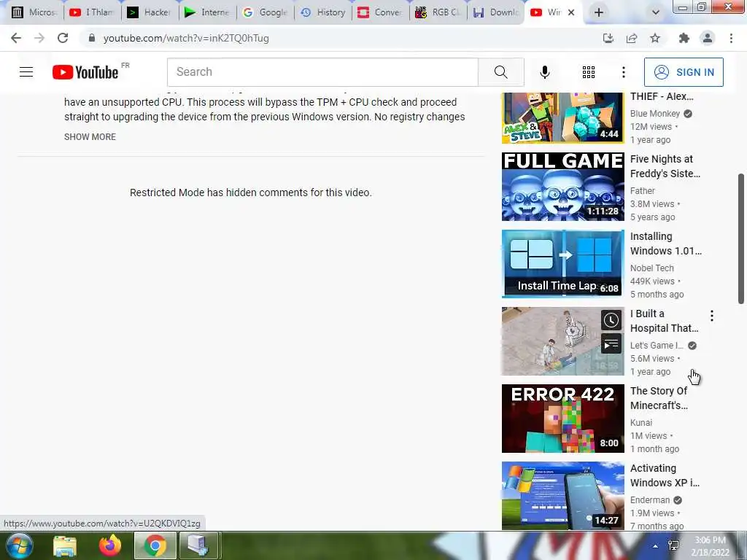Click the install app icon in the address bar

point(608,38)
